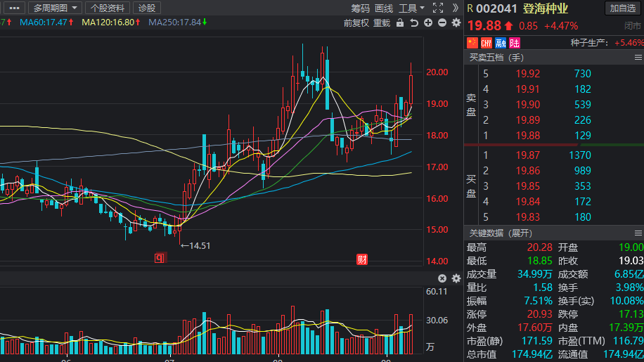This screenshot has width=644, height=362.
Task: Click the undo arrow icon above chart
Action: click(x=414, y=22)
